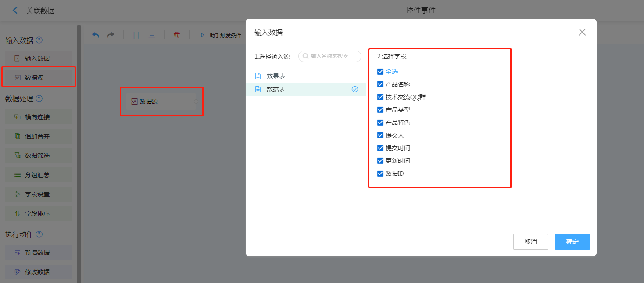Uncheck the 产品名称 field checkbox
Screen dimensions: 644x283
click(380, 84)
